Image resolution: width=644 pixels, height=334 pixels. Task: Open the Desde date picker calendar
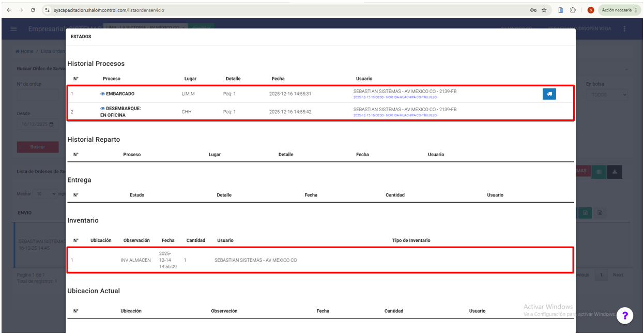tap(51, 125)
